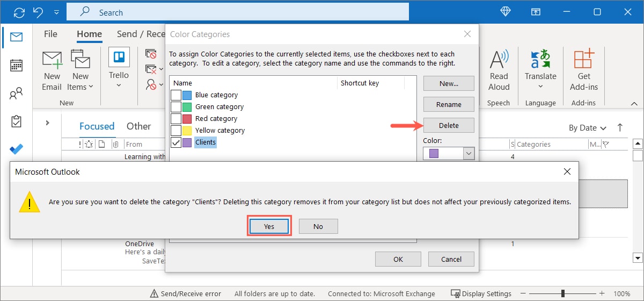Image resolution: width=644 pixels, height=301 pixels.
Task: Click the flag column header icon
Action: tap(606, 144)
